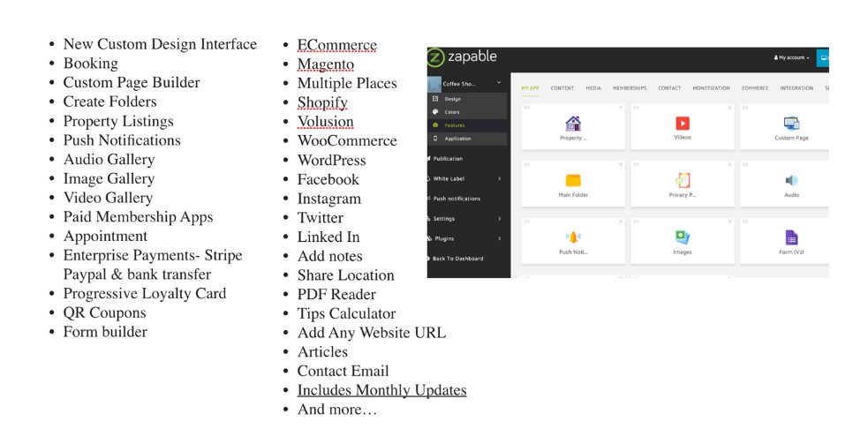
Task: Open the Push Notifications bell icon
Action: [x=573, y=237]
